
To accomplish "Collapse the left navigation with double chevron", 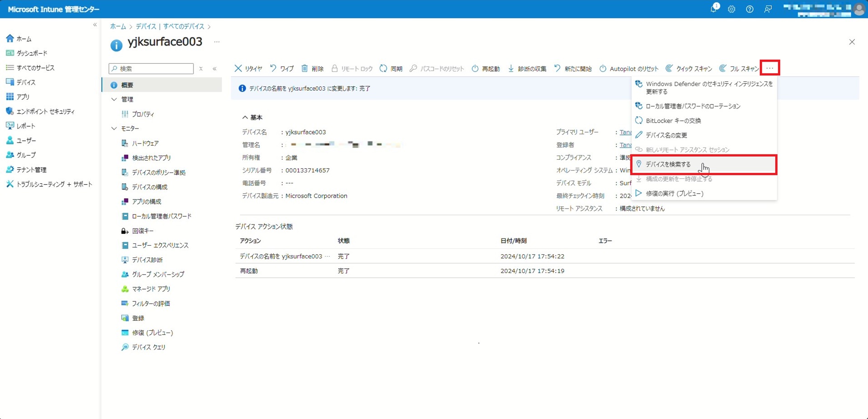I will (95, 25).
